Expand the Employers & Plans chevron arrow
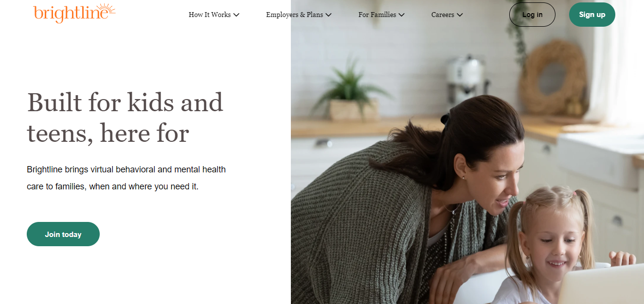Screen dimensions: 644x304 coord(328,15)
